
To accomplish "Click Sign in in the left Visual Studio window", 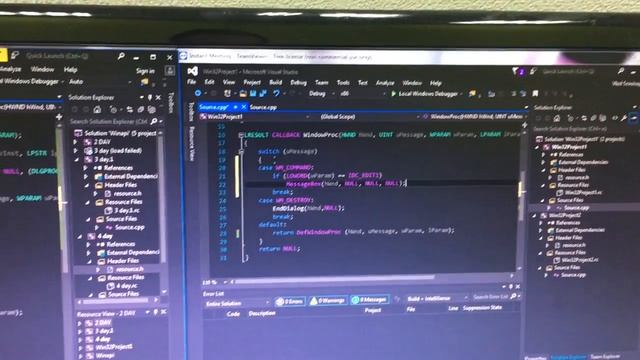I will [145, 71].
